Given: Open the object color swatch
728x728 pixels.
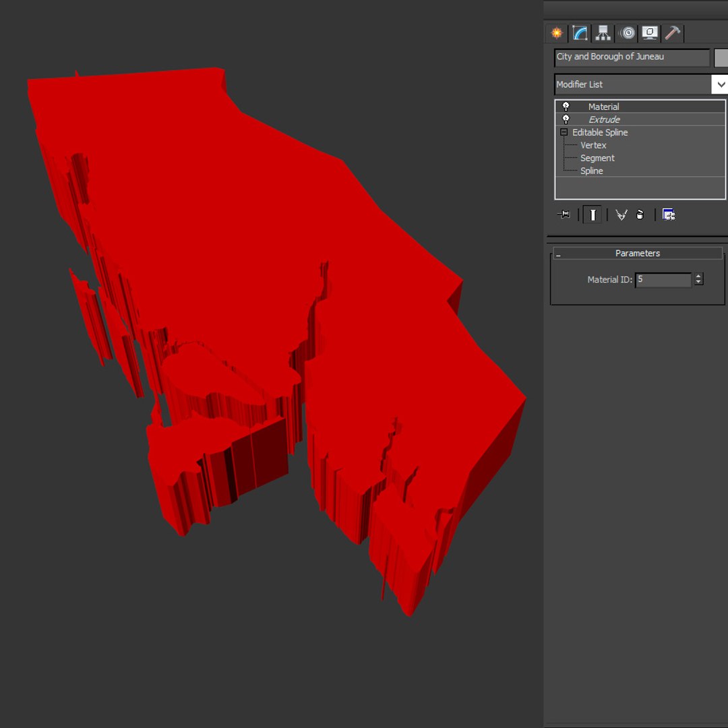Looking at the screenshot, I should point(721,57).
